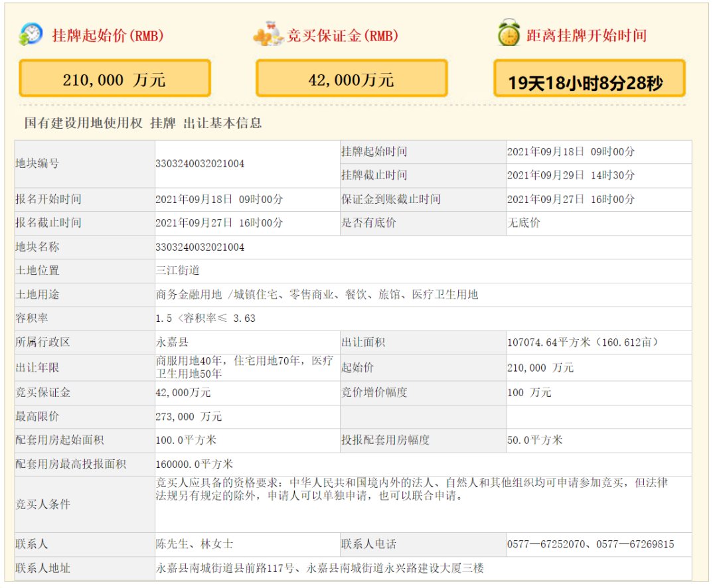Select the 土地位置 label

click(37, 270)
